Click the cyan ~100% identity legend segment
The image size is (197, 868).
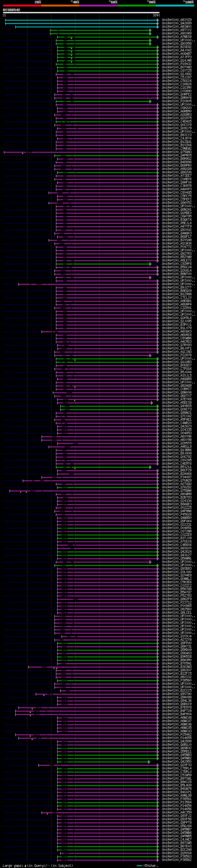175,6
